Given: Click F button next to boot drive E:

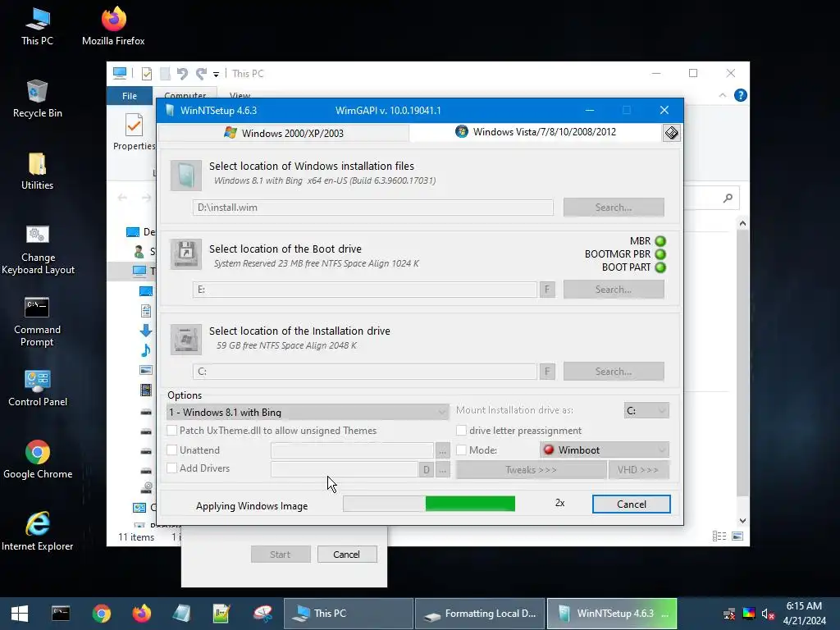Looking at the screenshot, I should tap(547, 290).
